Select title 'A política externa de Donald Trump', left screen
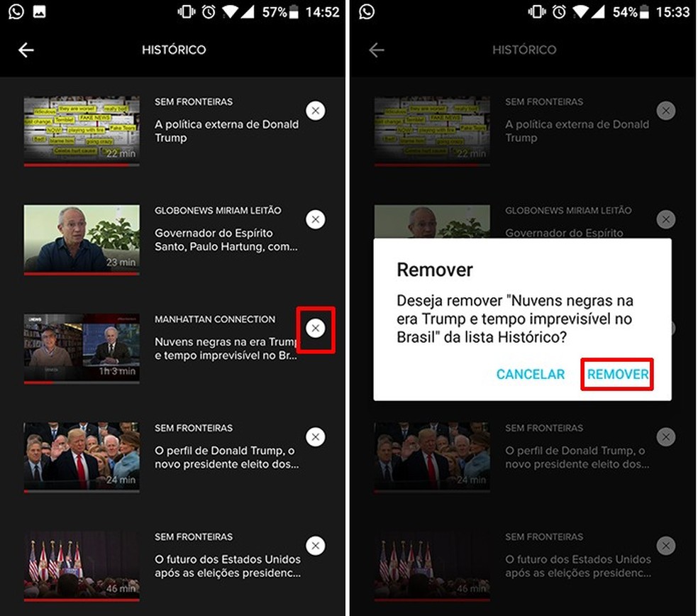Image resolution: width=698 pixels, height=616 pixels. 226,131
